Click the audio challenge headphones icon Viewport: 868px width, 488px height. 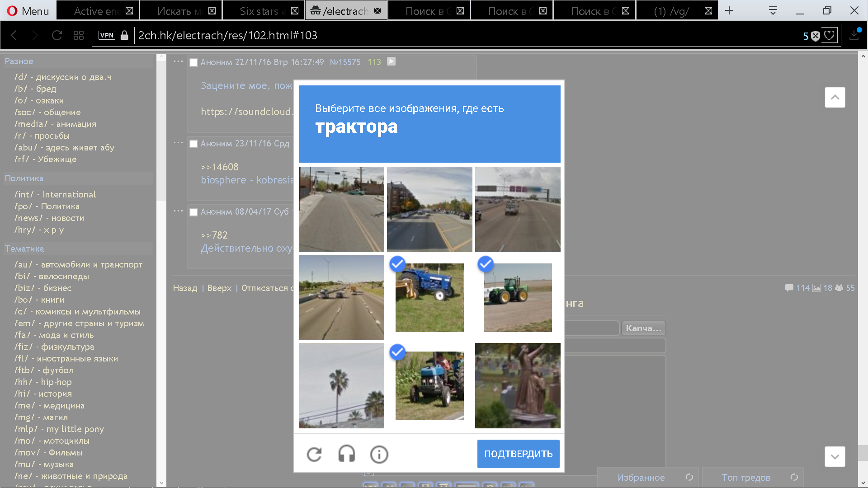point(347,454)
